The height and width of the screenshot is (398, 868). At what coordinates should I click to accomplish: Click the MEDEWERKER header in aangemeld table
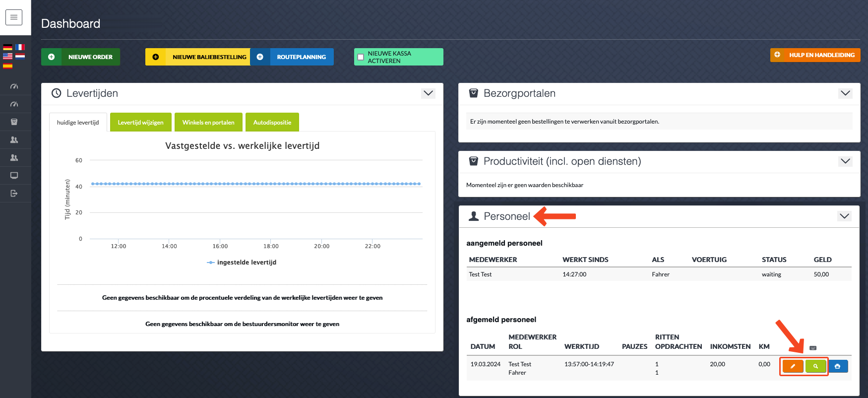tap(493, 260)
